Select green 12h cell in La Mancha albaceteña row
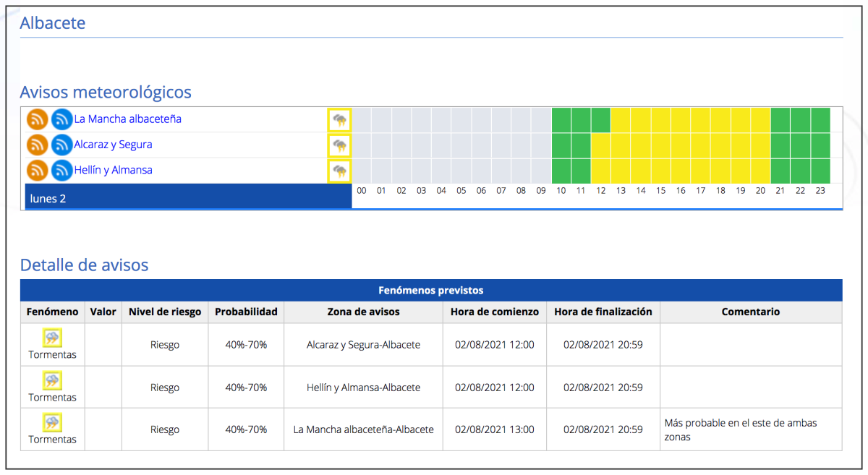Screen dimensions: 868x475 click(x=601, y=120)
